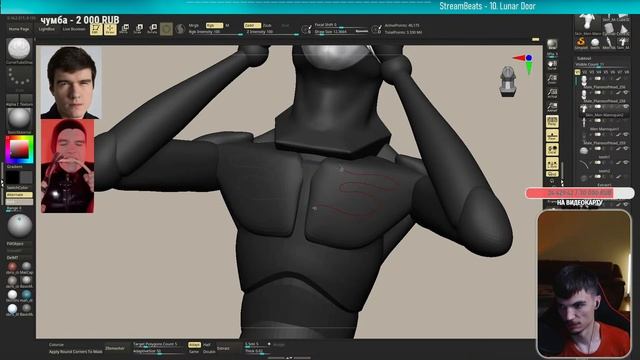Toggle the Local symmetry button
This screenshot has width=640, height=360.
pyautogui.click(x=552, y=149)
